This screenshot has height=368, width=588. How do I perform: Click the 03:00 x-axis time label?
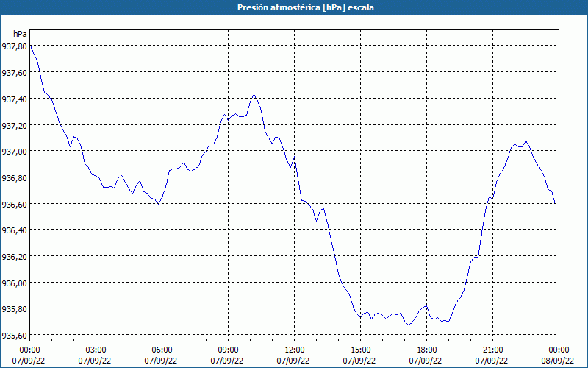click(x=96, y=350)
